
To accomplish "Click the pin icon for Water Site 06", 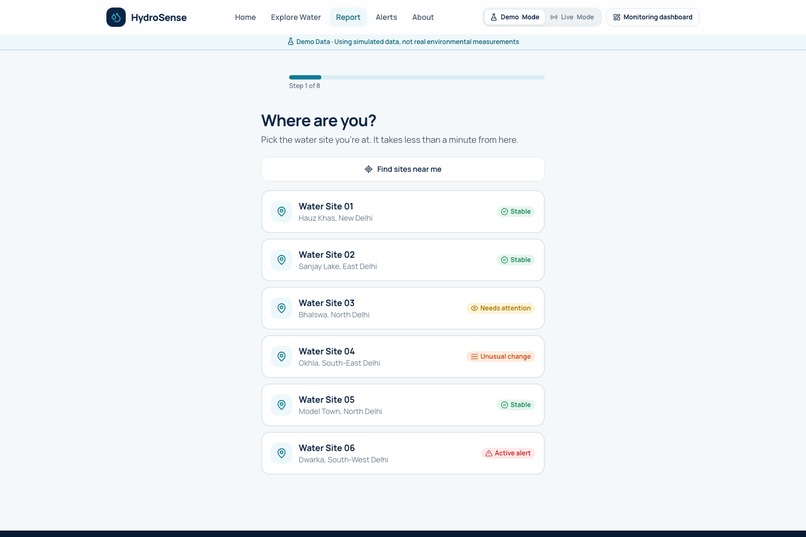I will pos(282,453).
